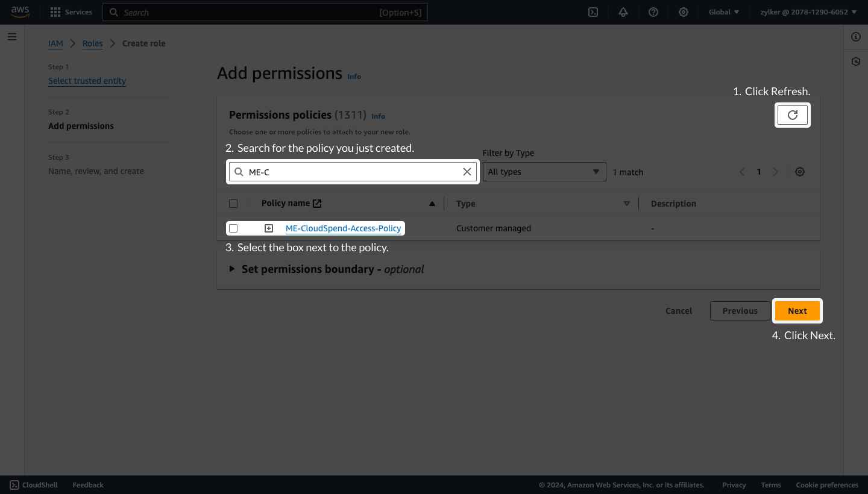Open the Services menu
The width and height of the screenshot is (868, 494).
click(x=71, y=12)
